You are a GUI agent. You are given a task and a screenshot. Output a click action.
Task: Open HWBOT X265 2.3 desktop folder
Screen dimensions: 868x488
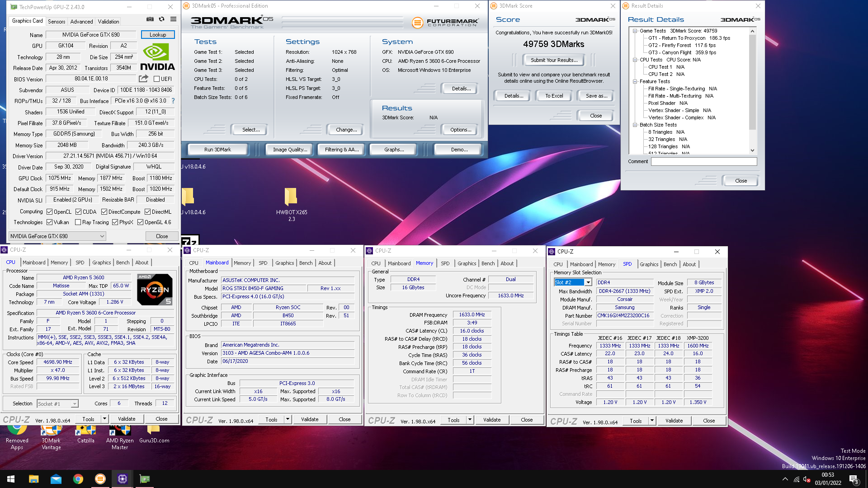[x=291, y=205]
